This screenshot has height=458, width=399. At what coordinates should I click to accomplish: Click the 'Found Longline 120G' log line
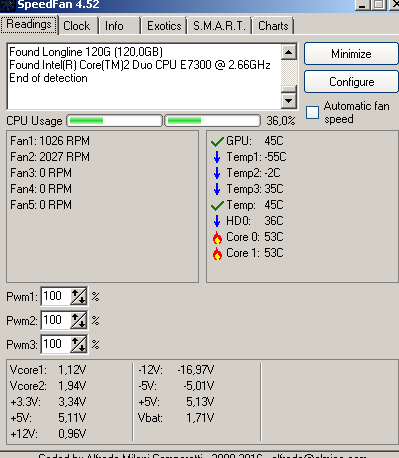point(86,52)
